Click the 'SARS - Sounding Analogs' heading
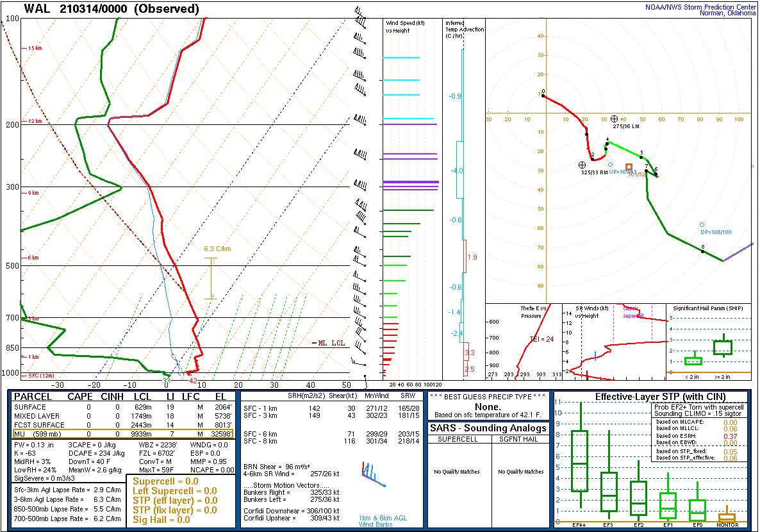Image resolution: width=760 pixels, height=532 pixels. pyautogui.click(x=488, y=428)
